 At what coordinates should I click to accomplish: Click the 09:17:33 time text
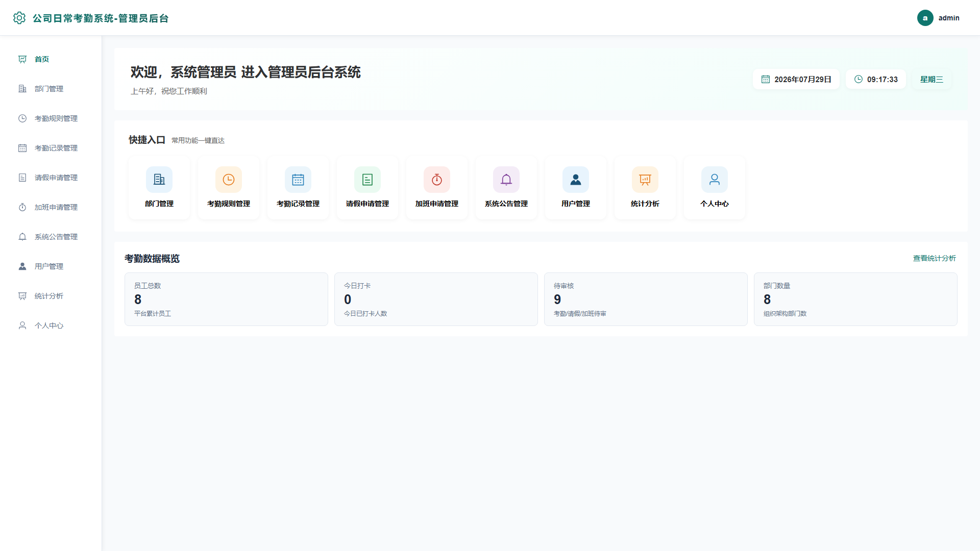coord(883,79)
